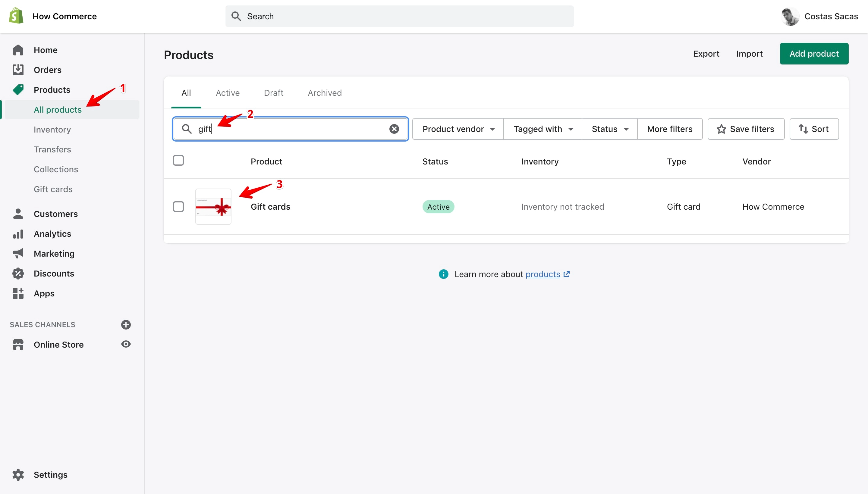Click the Settings gear icon

pyautogui.click(x=18, y=475)
